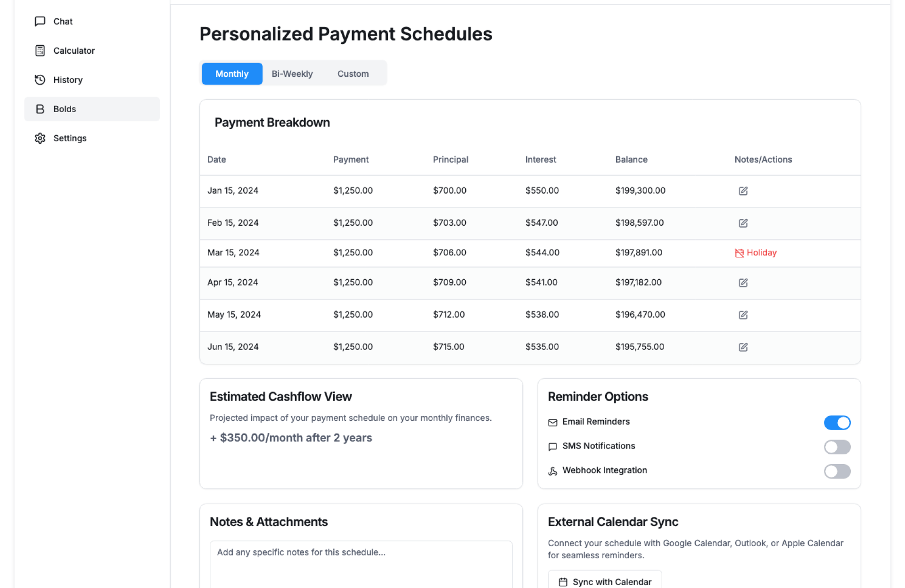The width and height of the screenshot is (905, 588).
Task: Open edit note for Apr 15, 2024 payment
Action: tap(743, 283)
